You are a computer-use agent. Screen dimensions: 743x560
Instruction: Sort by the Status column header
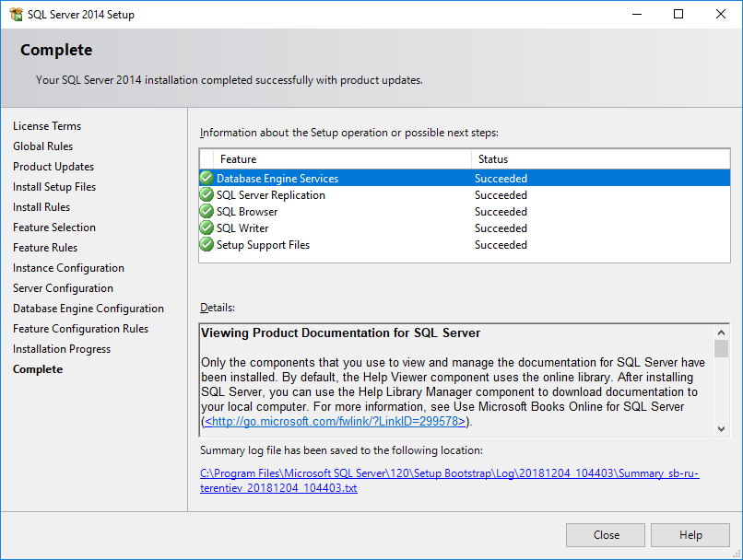pyautogui.click(x=492, y=158)
